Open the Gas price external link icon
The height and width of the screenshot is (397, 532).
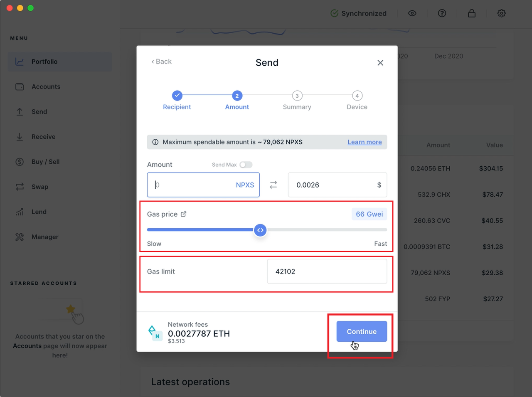click(184, 214)
